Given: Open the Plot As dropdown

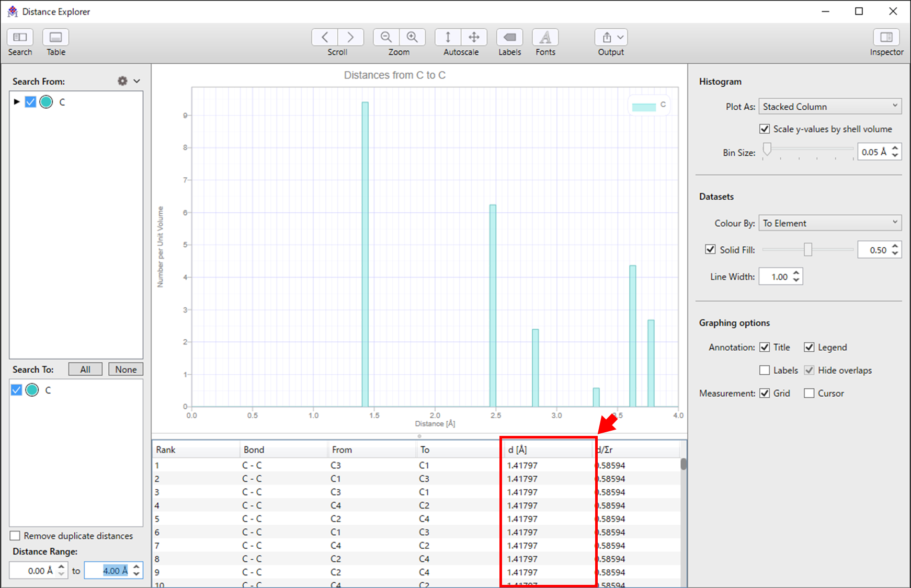Looking at the screenshot, I should (x=829, y=107).
